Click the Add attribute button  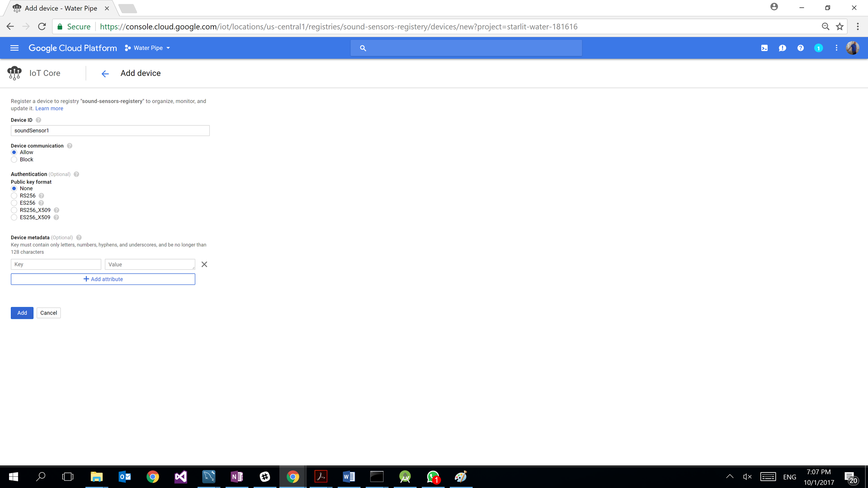(103, 279)
